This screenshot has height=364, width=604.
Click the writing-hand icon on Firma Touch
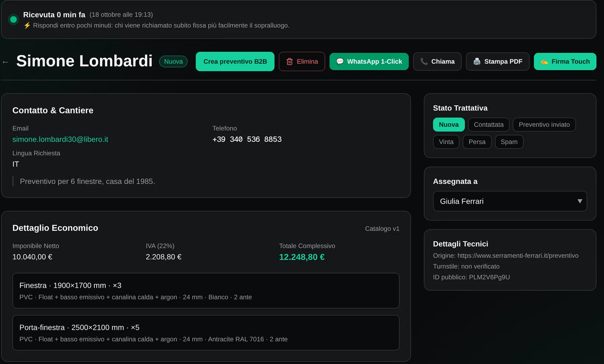pyautogui.click(x=544, y=62)
